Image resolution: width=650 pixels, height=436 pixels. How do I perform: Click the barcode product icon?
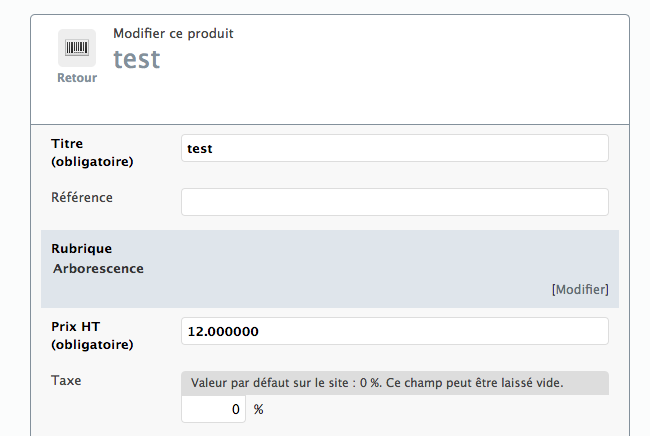pos(77,48)
